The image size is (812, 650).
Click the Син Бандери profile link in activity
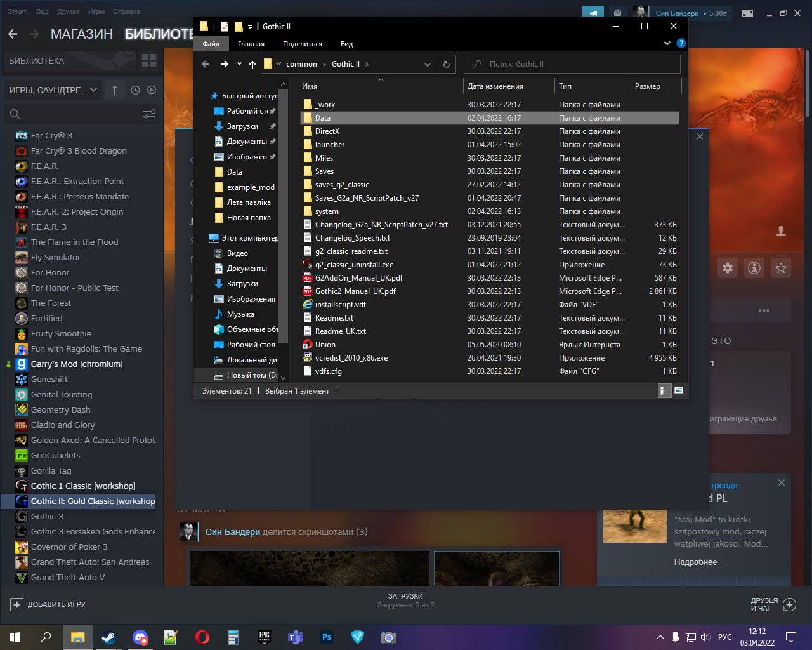coord(233,532)
